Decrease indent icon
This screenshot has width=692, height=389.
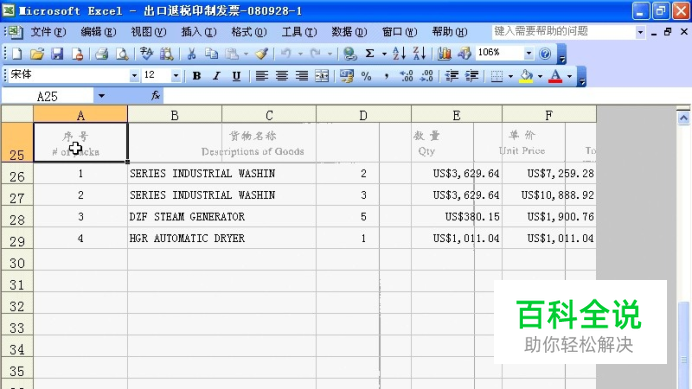[451, 76]
